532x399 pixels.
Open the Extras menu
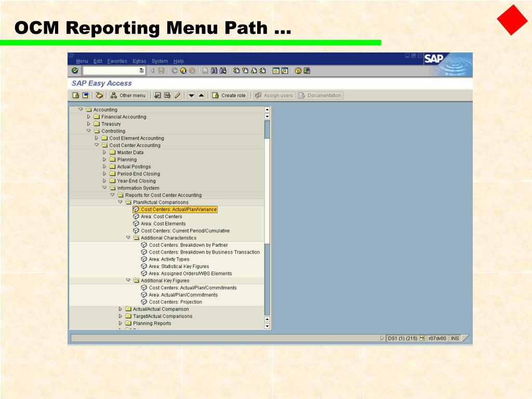point(139,61)
